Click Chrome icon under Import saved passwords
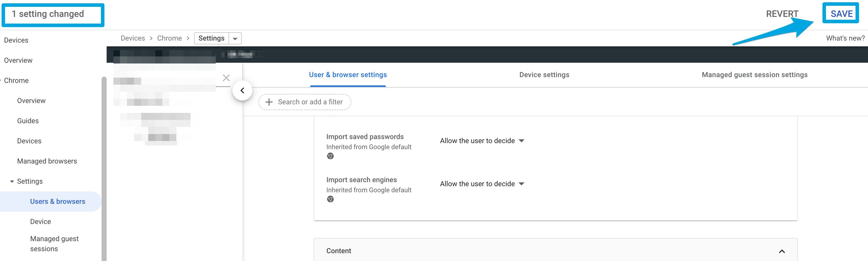868x261 pixels. pyautogui.click(x=330, y=156)
